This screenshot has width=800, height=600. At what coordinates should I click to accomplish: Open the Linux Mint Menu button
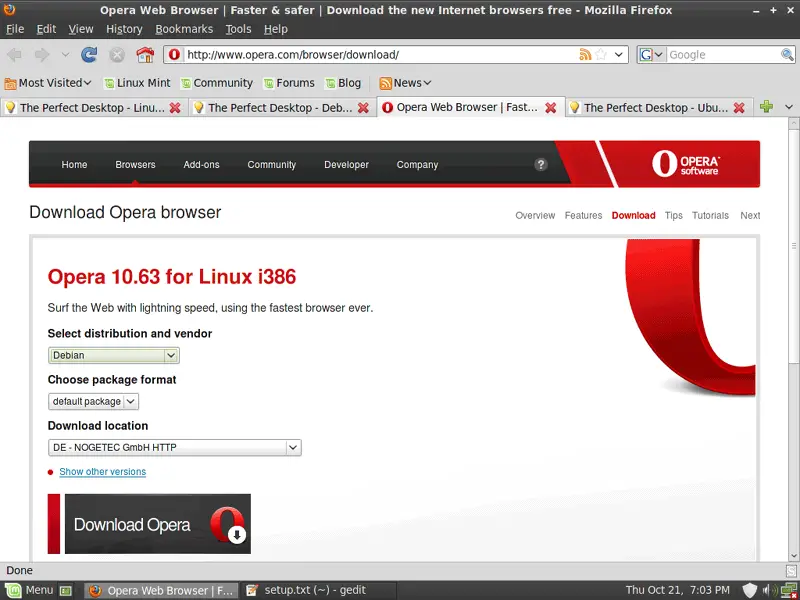29,590
